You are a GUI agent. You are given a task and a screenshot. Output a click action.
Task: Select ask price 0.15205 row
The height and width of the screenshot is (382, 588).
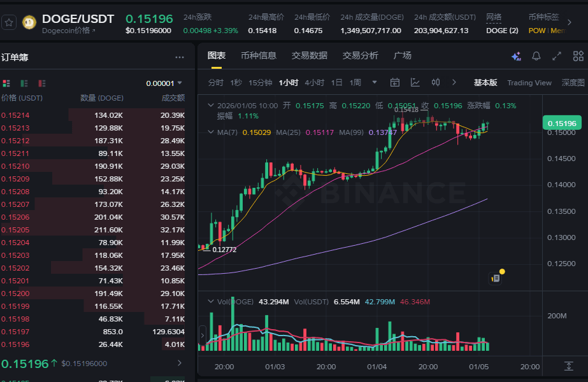tap(92, 230)
